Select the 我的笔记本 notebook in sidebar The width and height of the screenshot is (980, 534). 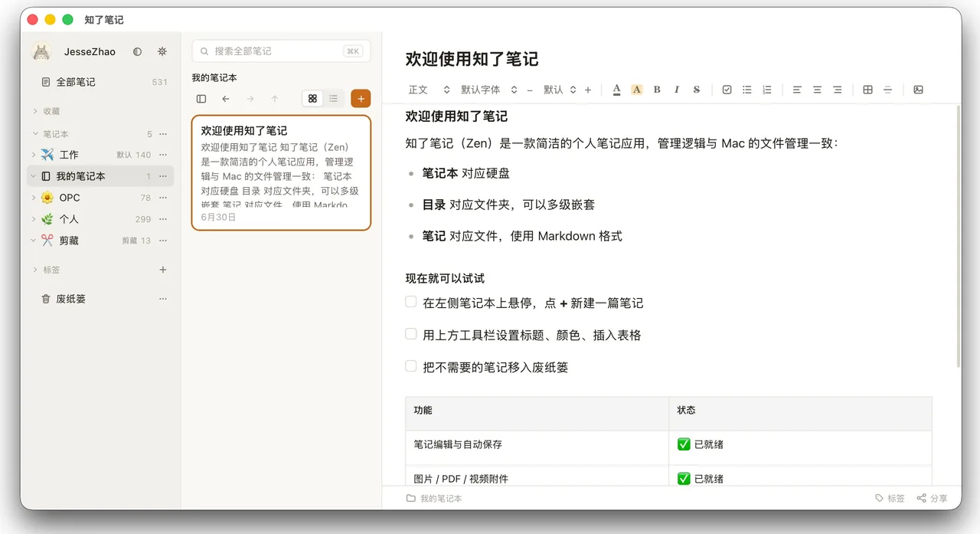tap(100, 176)
